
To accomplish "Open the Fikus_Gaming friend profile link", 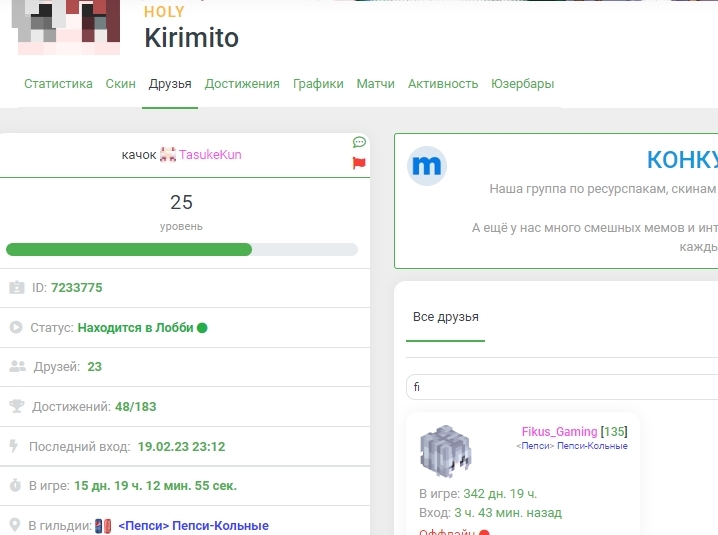I will pyautogui.click(x=559, y=432).
